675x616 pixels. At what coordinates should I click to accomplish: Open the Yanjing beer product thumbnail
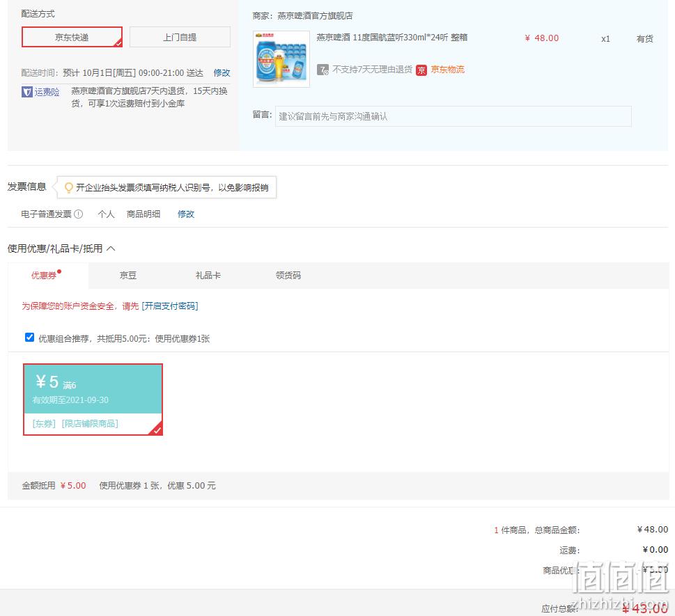click(x=281, y=59)
